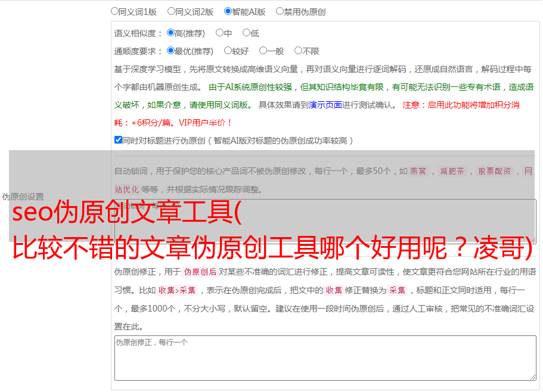Click the 股票配资 example keyword
The height and width of the screenshot is (392, 543).
495,171
